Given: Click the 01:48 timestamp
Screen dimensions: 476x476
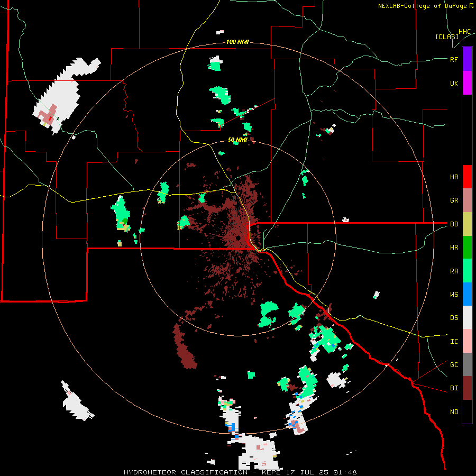Looking at the screenshot, I should click(x=344, y=472).
